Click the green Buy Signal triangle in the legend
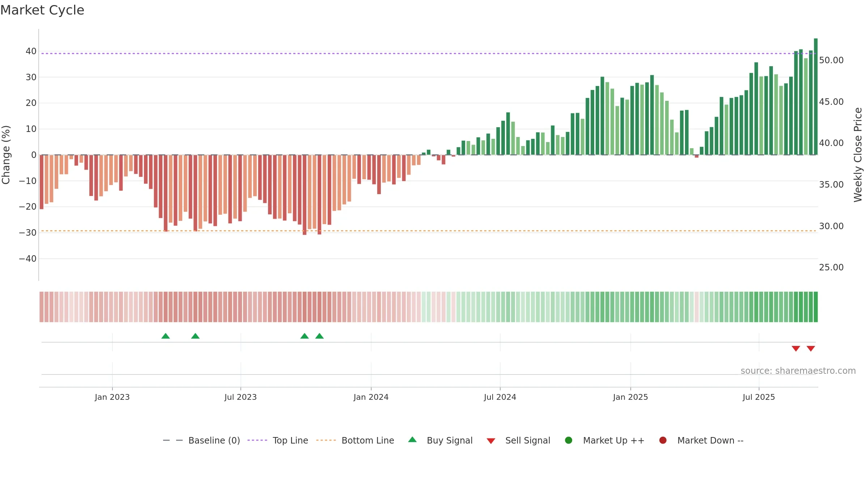868x488 pixels. [x=412, y=440]
